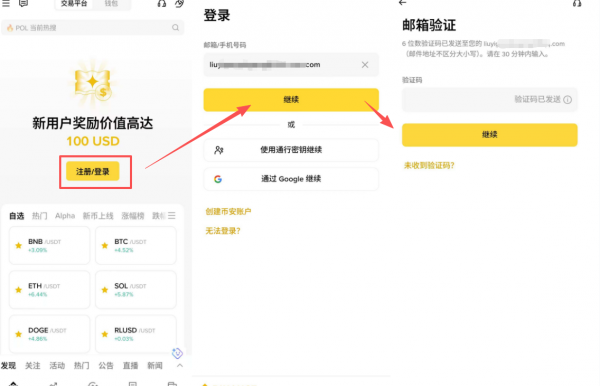This screenshot has height=386, width=600.
Task: Go back with the arrow on 邮箱验证
Action: click(x=403, y=3)
